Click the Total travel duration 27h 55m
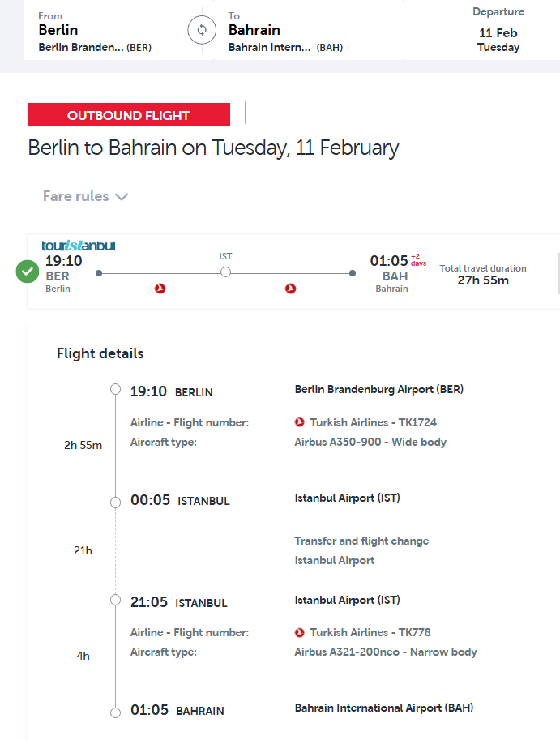Screen dimensions: 560x740 pos(483,275)
